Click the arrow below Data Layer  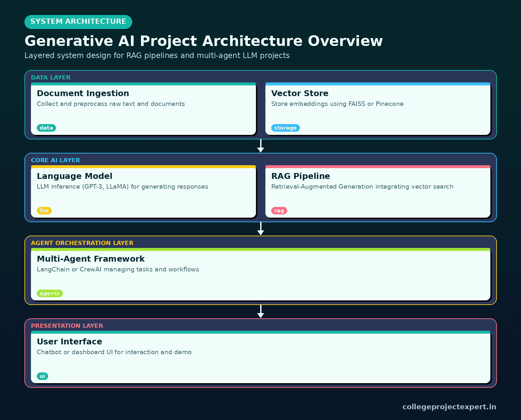(x=260, y=146)
